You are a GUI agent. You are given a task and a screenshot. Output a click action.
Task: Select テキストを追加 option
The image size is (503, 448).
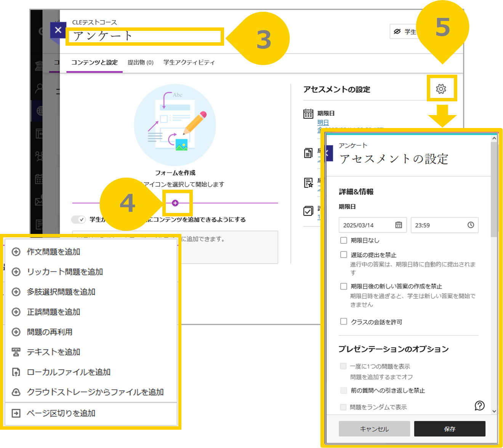[91, 352]
